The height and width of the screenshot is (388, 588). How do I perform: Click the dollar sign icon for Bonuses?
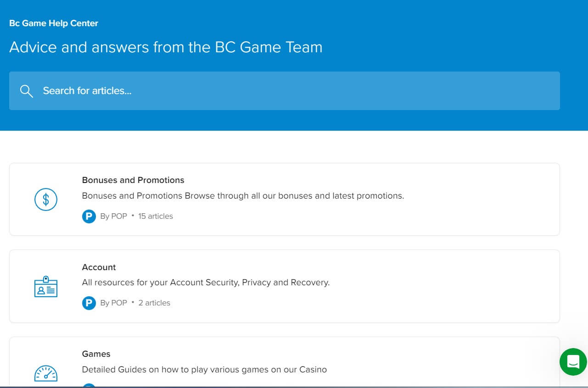(46, 200)
